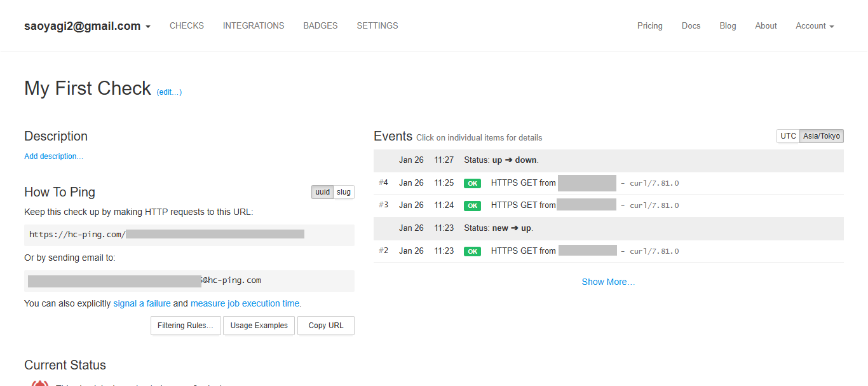The height and width of the screenshot is (386, 868).
Task: Open the Filtering Rules dialog
Action: click(186, 326)
